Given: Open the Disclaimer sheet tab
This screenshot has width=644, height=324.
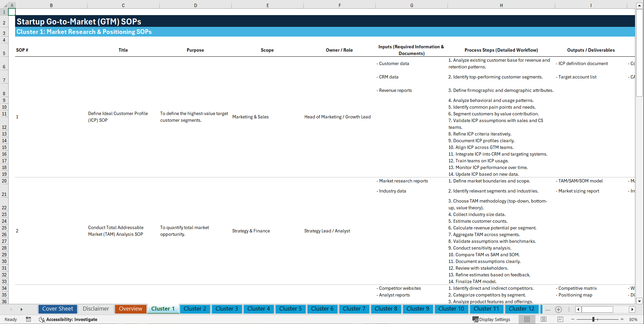Looking at the screenshot, I should pyautogui.click(x=96, y=309).
